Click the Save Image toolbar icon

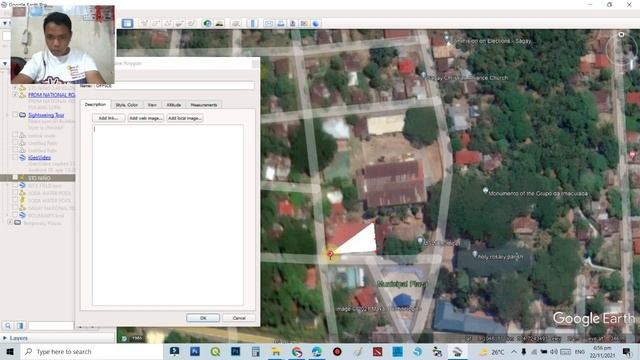click(x=292, y=23)
